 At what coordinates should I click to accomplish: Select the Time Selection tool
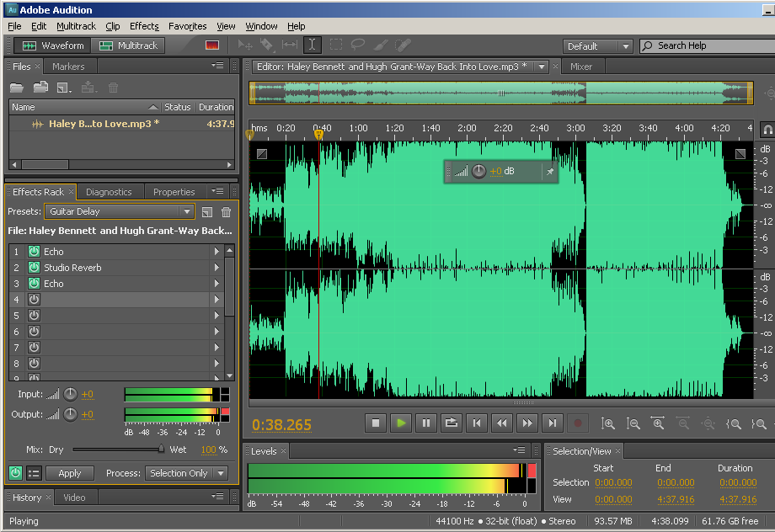tap(313, 45)
